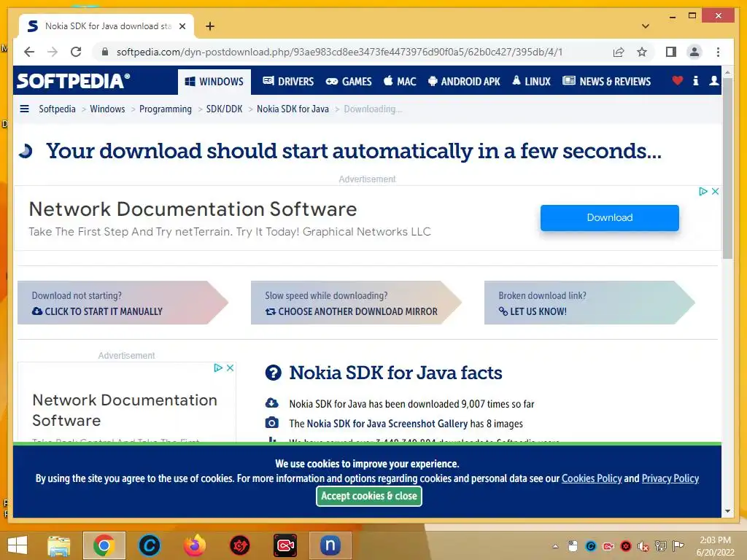Viewport: 747px width, 560px height.
Task: Click the cloud download icon beside downloaded count
Action: tap(271, 402)
